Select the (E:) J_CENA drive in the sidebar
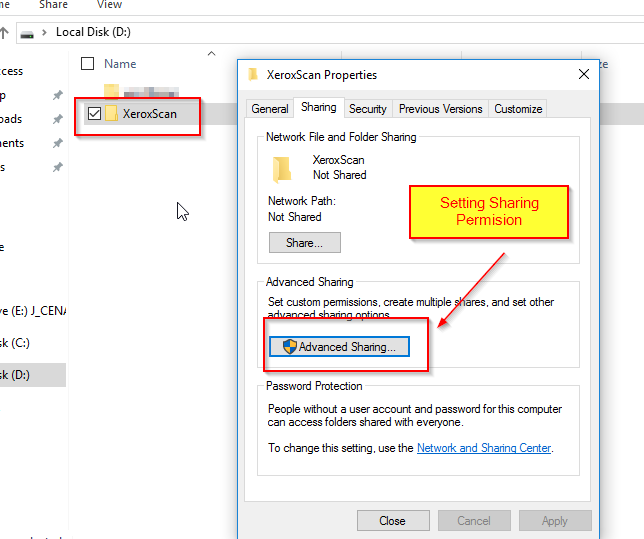Viewport: 644px width, 539px height. (33, 311)
